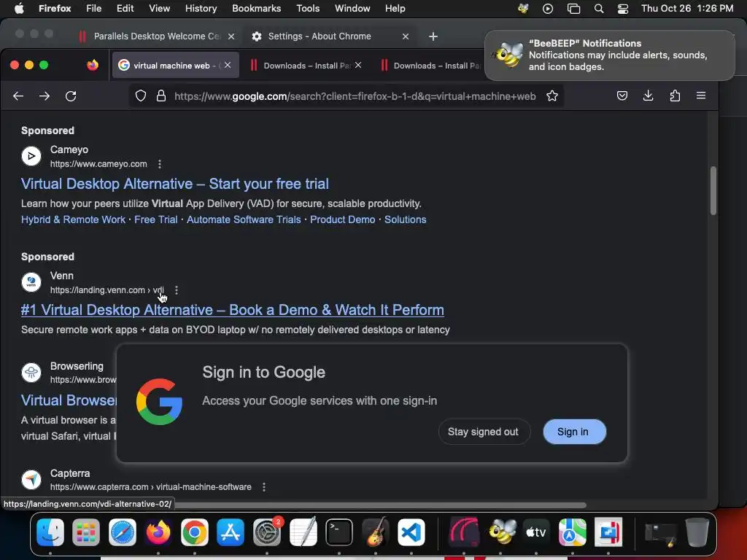This screenshot has width=747, height=560.
Task: Open the Firefox hamburger application menu
Action: coord(701,96)
